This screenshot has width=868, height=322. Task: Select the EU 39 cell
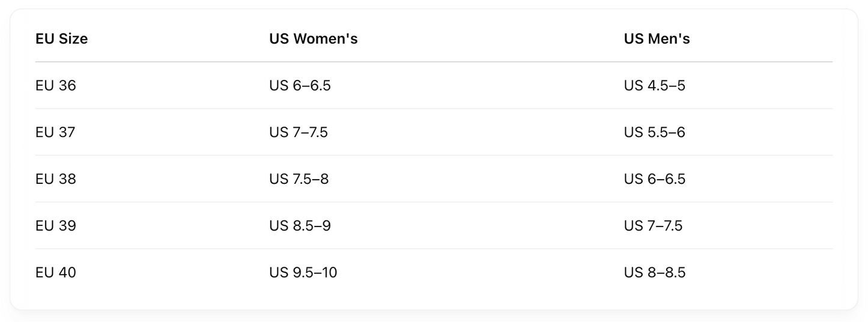pyautogui.click(x=56, y=226)
